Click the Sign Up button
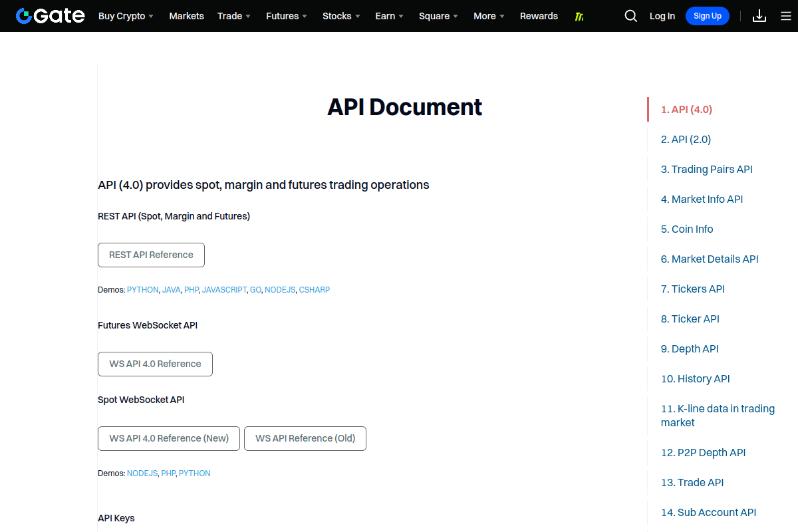798x532 pixels. 708,16
